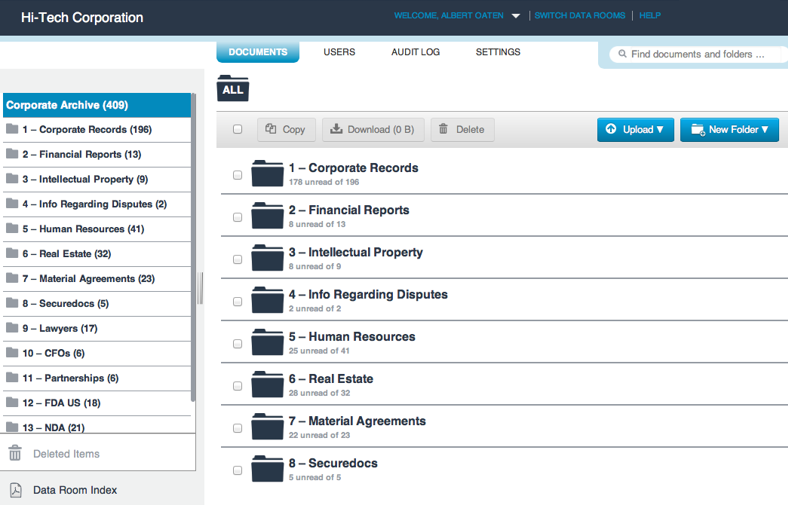This screenshot has width=788, height=505.
Task: Expand the Albert Oaten user menu arrow
Action: point(516,16)
